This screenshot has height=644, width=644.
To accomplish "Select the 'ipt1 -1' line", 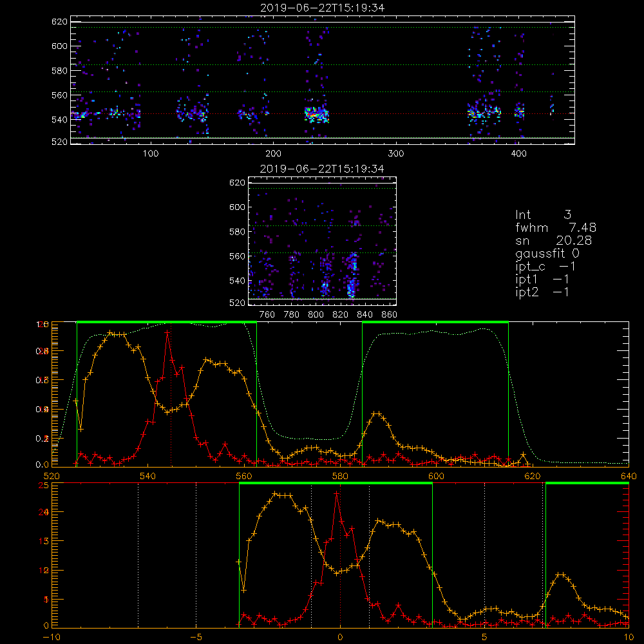I will [542, 279].
